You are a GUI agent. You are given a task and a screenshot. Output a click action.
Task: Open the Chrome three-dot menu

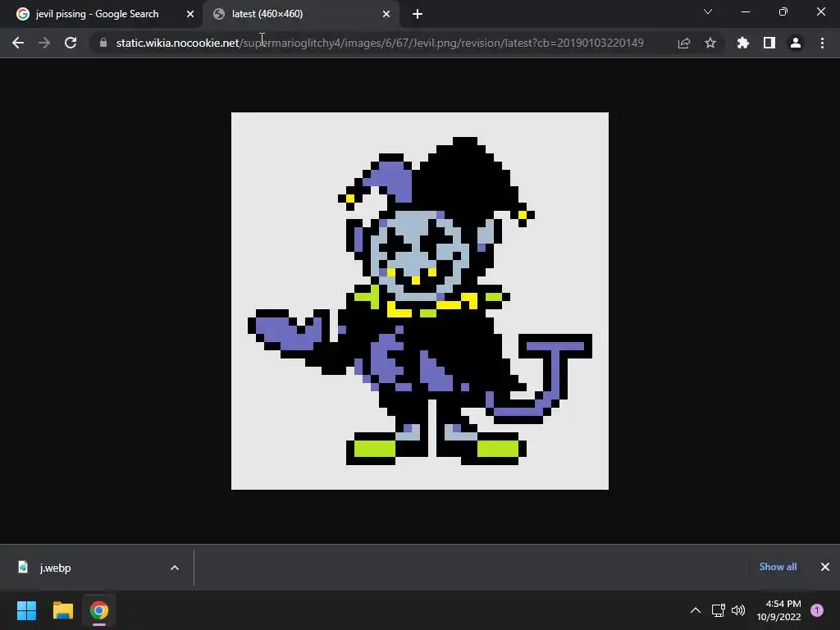[x=822, y=43]
